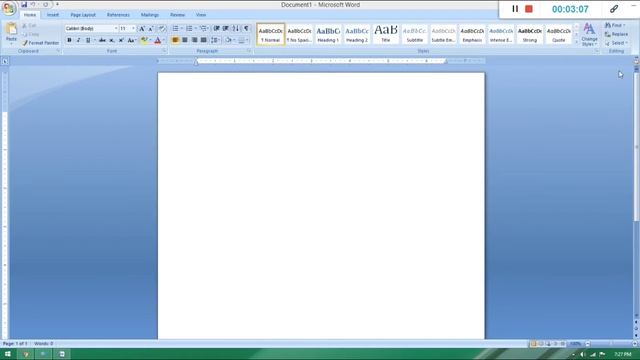Open the Borders dropdown
640x360 pixels.
(x=243, y=40)
